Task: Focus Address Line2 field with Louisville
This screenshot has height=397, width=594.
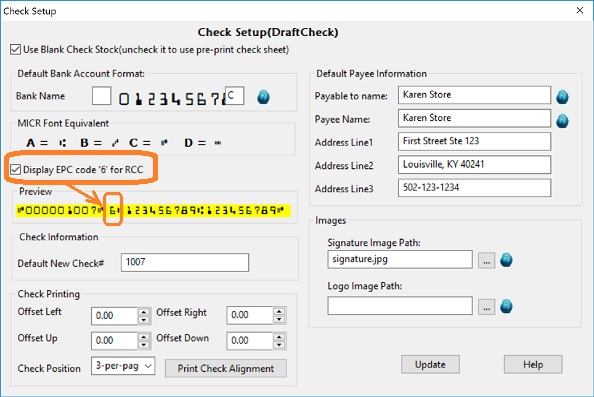Action: [x=474, y=165]
